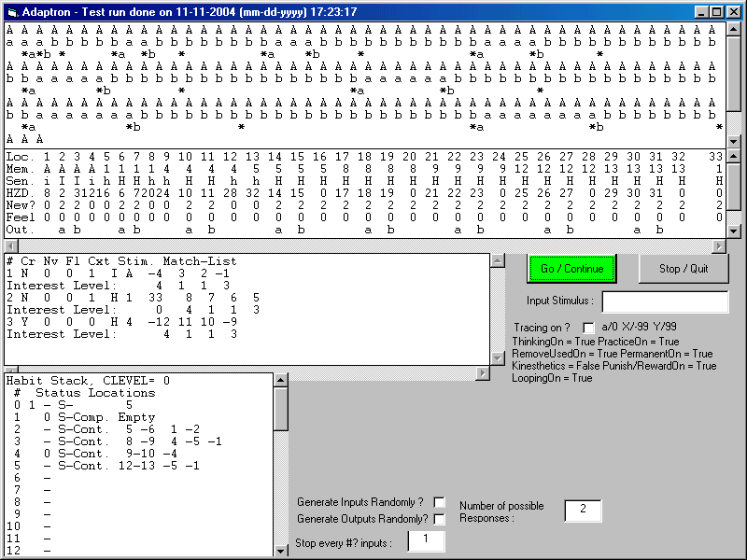Click left arrow of Loc. table horizontal scrollbar
Screen dimensions: 747x560
(11, 245)
